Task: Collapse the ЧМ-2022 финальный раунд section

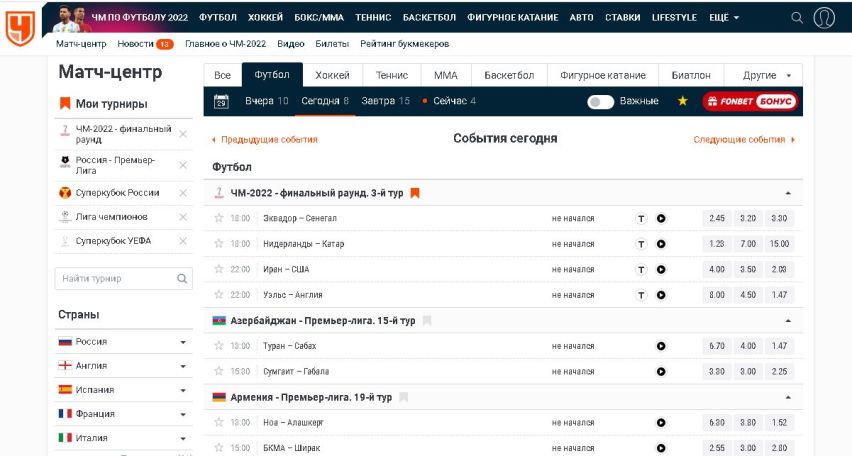Action: click(x=788, y=193)
